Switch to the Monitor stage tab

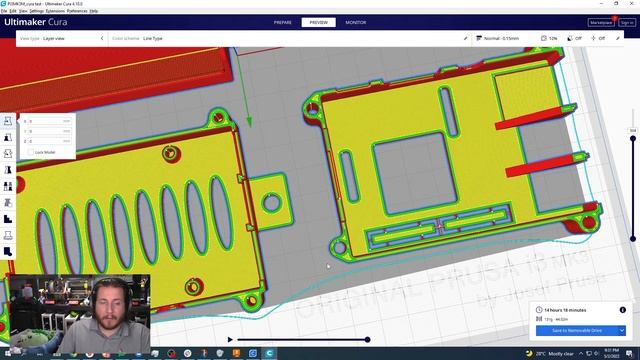[356, 22]
